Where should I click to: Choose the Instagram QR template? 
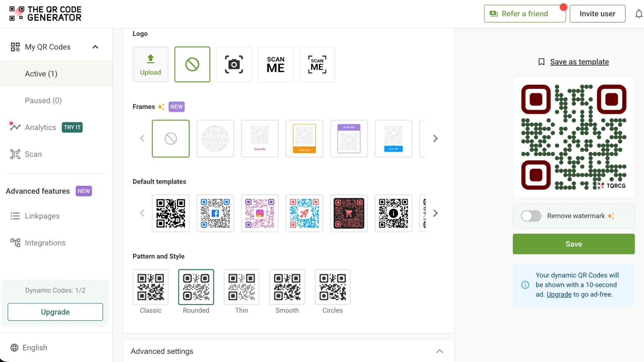pyautogui.click(x=260, y=213)
